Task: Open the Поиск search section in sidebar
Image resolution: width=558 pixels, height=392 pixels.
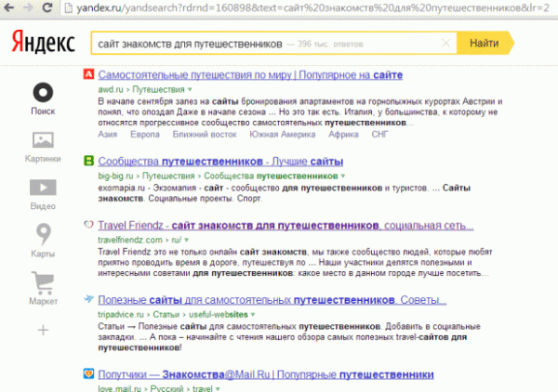Action: (x=43, y=96)
